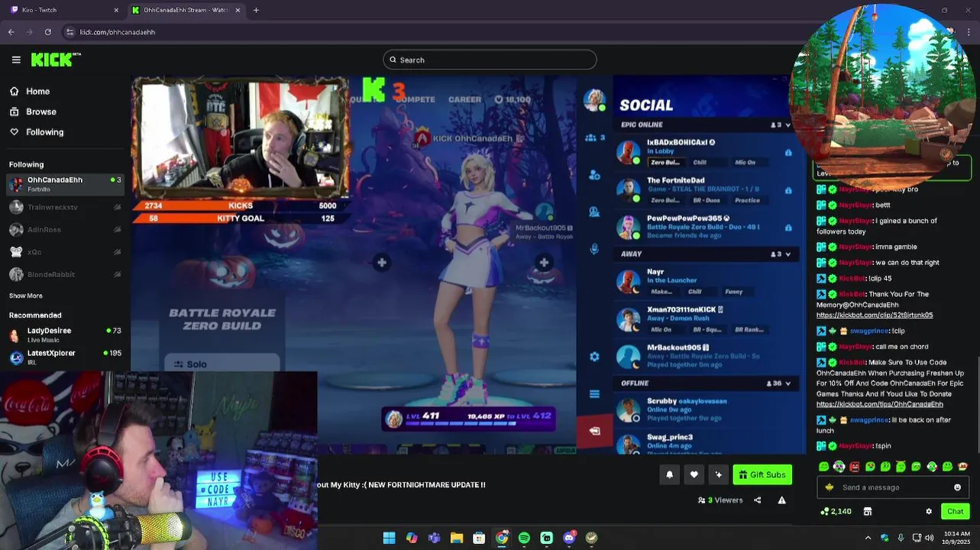The width and height of the screenshot is (980, 550).
Task: Open the channel points 2,140 balance
Action: tap(836, 511)
